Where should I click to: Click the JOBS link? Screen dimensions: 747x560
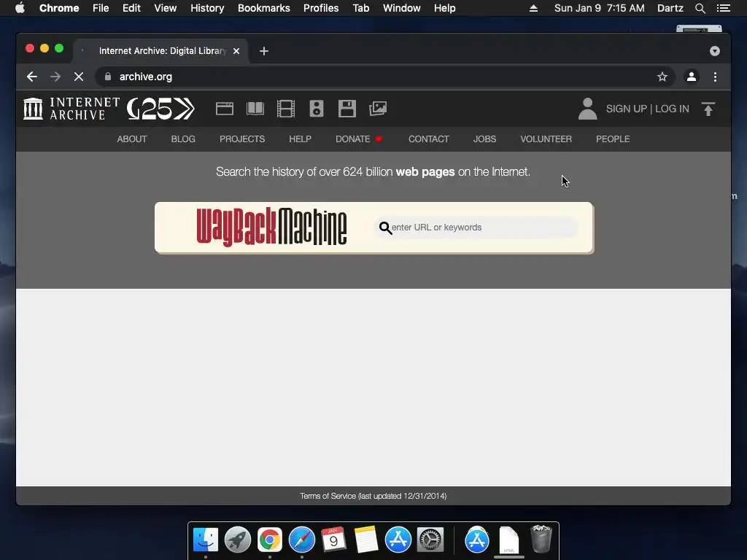[x=484, y=139]
